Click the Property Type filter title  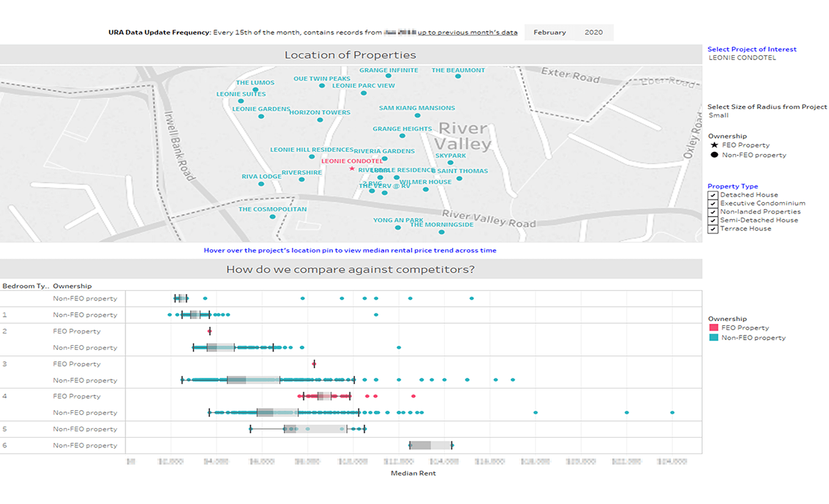(733, 186)
